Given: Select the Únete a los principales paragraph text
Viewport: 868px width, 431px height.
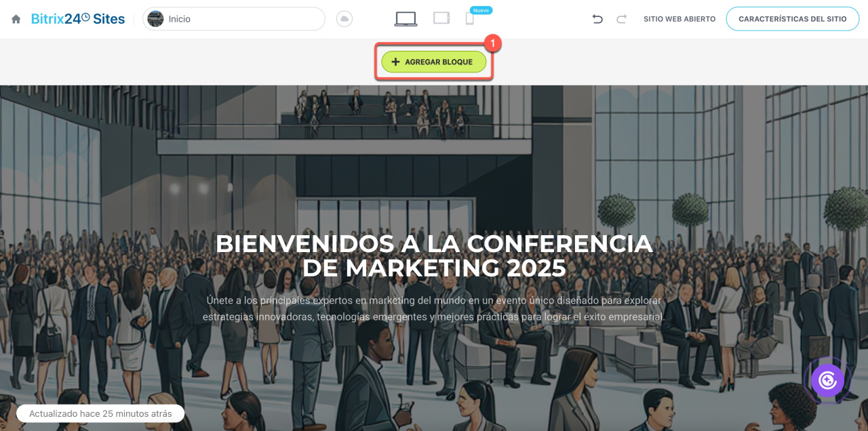Looking at the screenshot, I should (x=434, y=308).
